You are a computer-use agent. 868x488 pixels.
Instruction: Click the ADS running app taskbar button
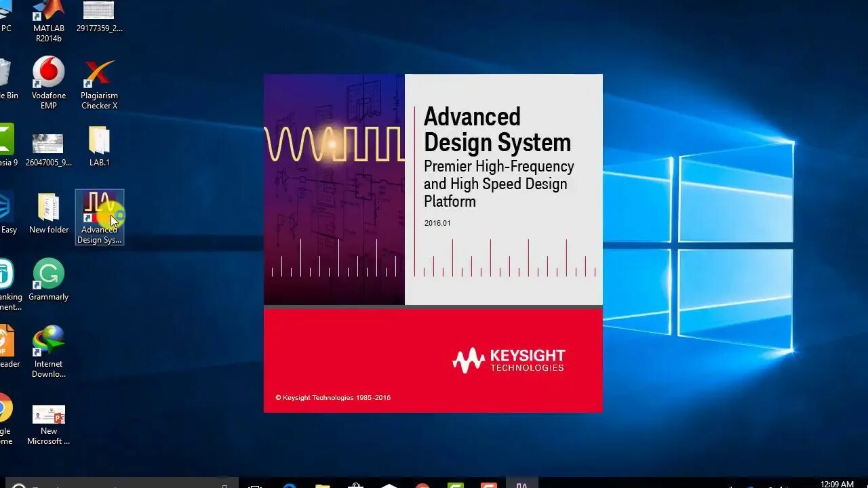521,483
